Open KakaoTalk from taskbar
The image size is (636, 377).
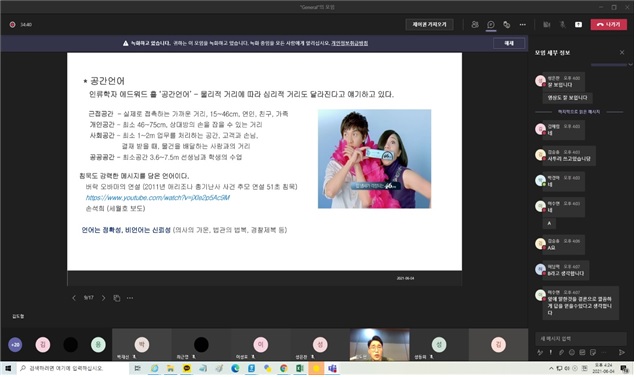click(x=187, y=368)
